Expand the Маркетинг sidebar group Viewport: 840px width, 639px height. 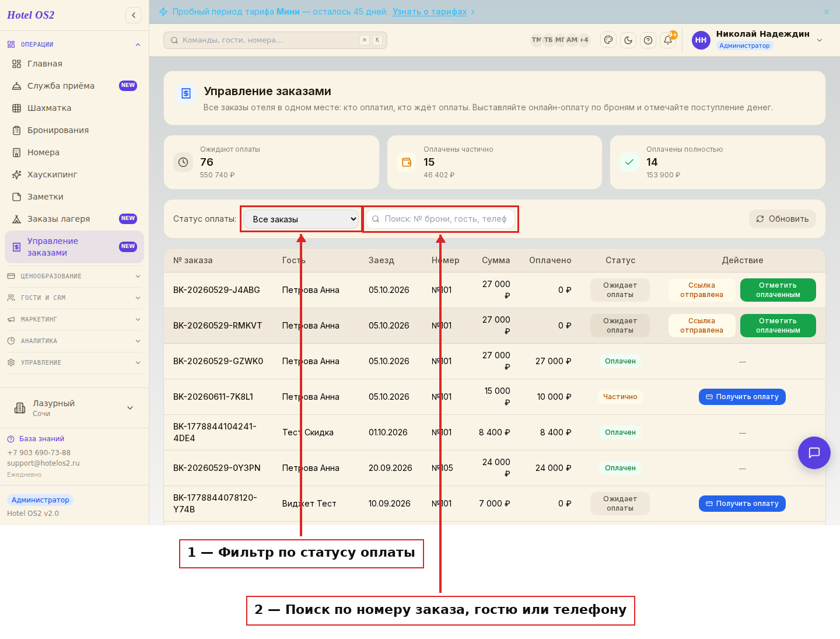74,319
